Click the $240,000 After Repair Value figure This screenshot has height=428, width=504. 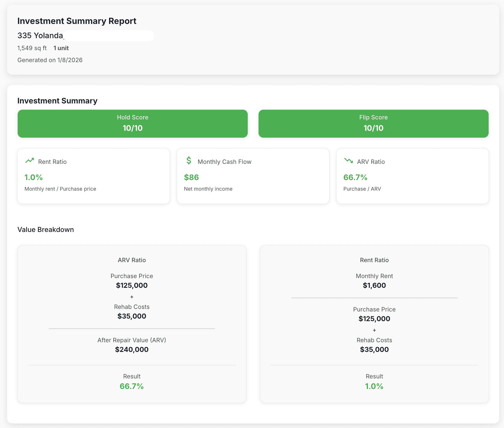132,349
